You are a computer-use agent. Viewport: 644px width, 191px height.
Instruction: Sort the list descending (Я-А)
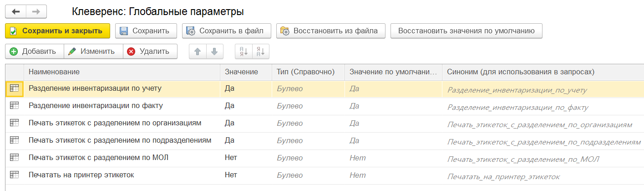261,52
